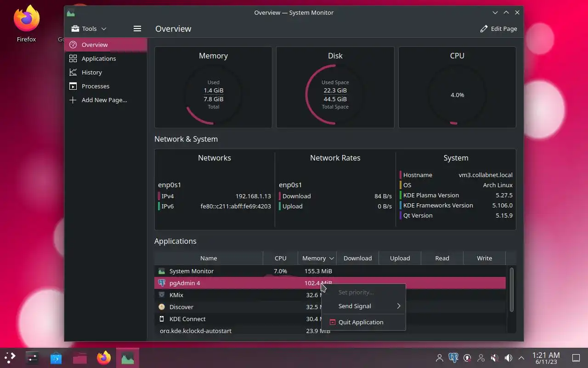The image size is (588, 368).
Task: Select KDE Connect application row
Action: pos(330,319)
